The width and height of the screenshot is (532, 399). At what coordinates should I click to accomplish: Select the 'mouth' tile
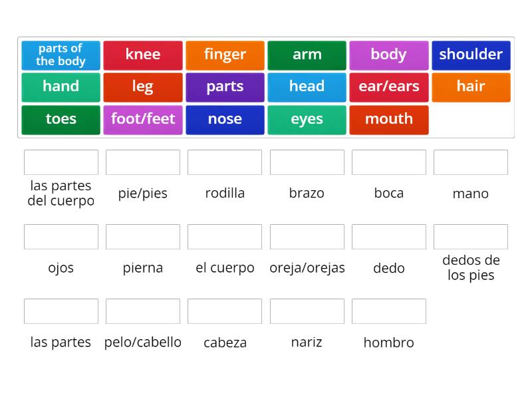pos(389,119)
